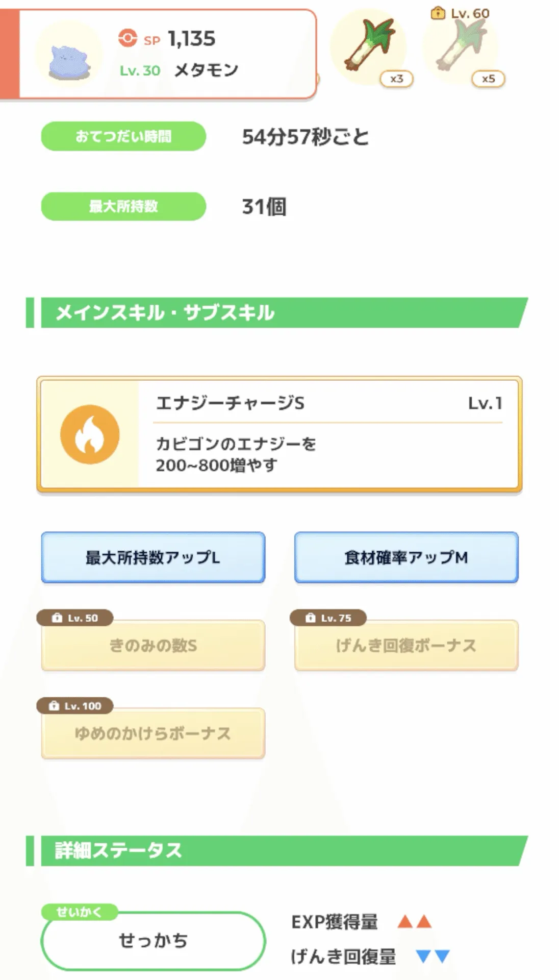Tap the Pokéball SP icon
The image size is (559, 980).
[128, 38]
